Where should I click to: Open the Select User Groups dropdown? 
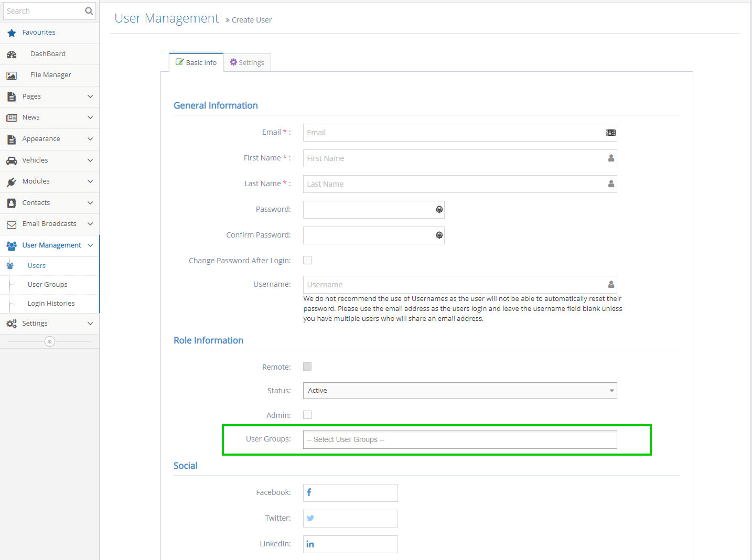[x=459, y=440]
